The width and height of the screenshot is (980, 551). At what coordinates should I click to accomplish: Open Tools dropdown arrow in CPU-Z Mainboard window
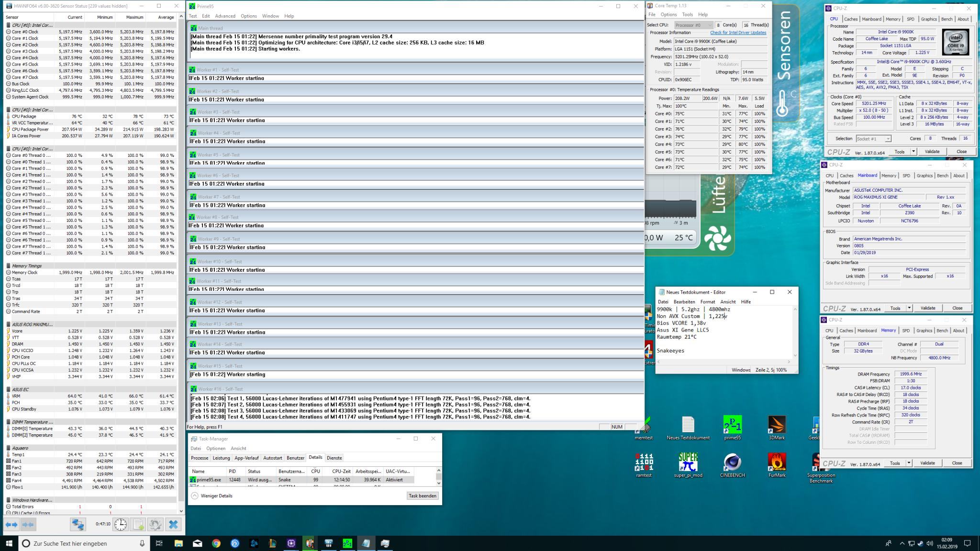coord(909,308)
